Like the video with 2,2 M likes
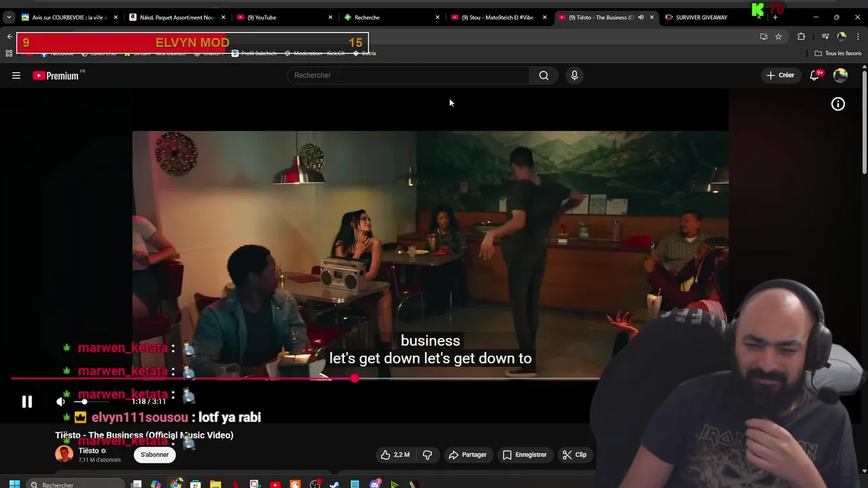This screenshot has height=488, width=868. click(x=394, y=455)
